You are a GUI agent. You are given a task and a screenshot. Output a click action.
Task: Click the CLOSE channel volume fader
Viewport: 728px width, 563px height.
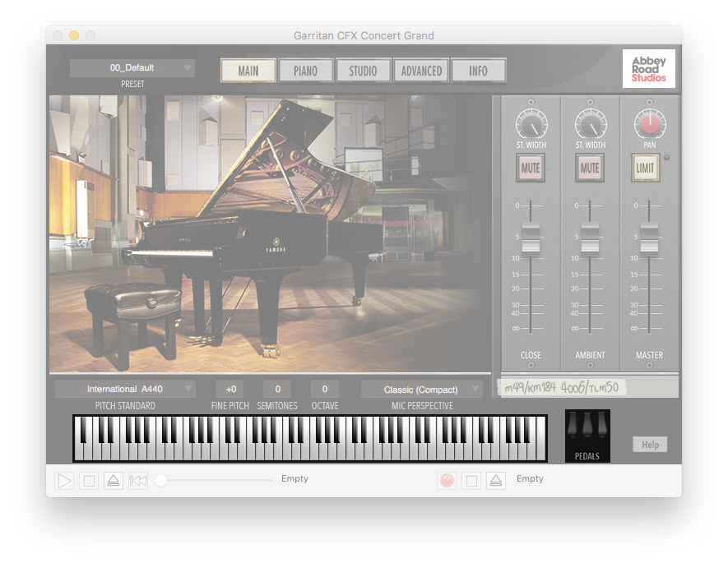tap(531, 238)
